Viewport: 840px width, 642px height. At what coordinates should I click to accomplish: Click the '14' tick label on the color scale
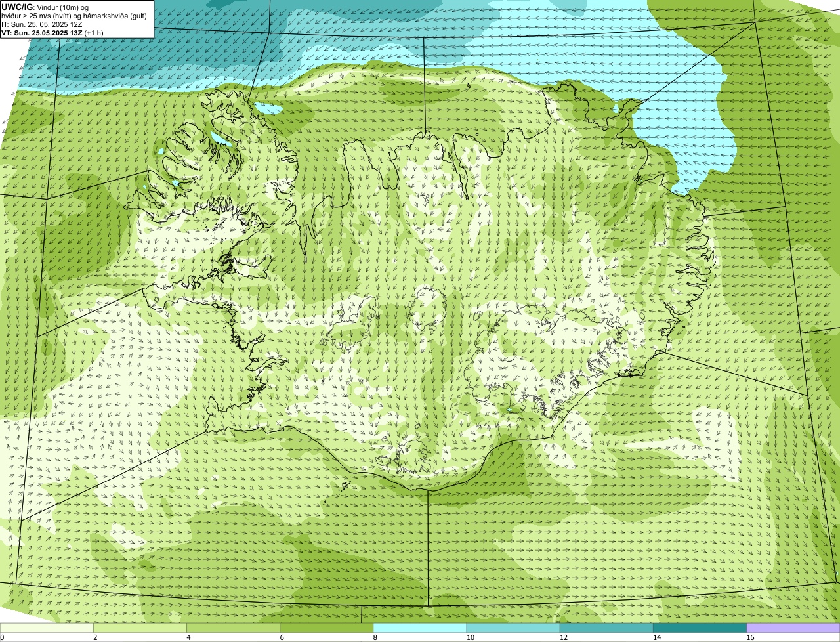tap(656, 637)
